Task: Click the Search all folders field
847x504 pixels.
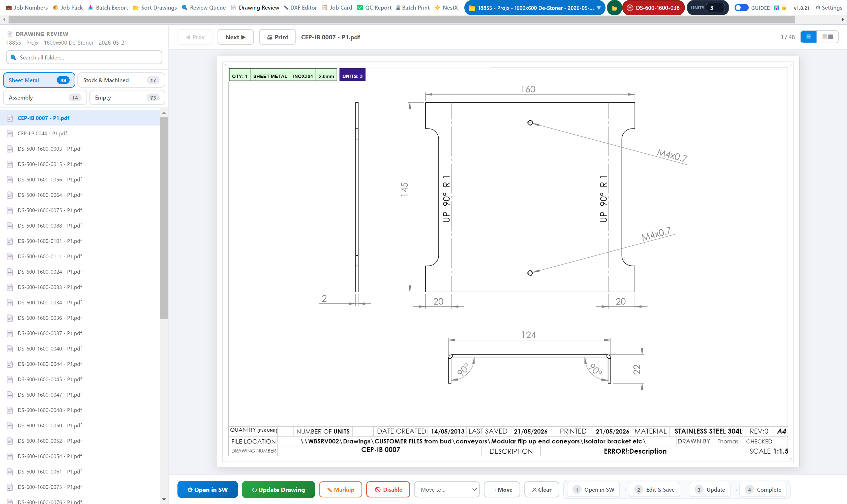Action: (x=84, y=57)
